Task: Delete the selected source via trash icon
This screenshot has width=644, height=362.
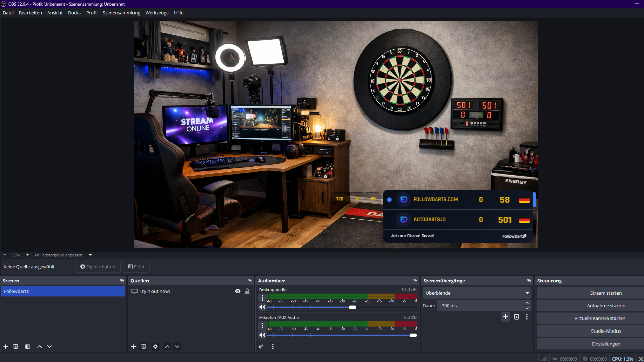Action: [x=144, y=346]
